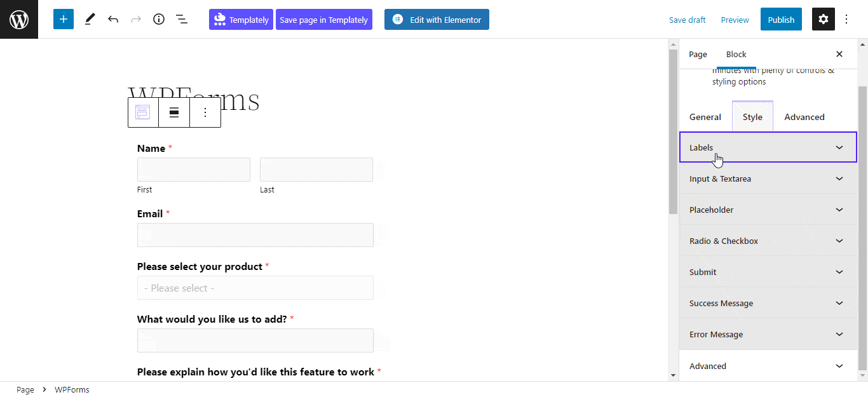Expand the Input & Textarea panel
Image resolution: width=868 pixels, height=397 pixels.
[768, 178]
